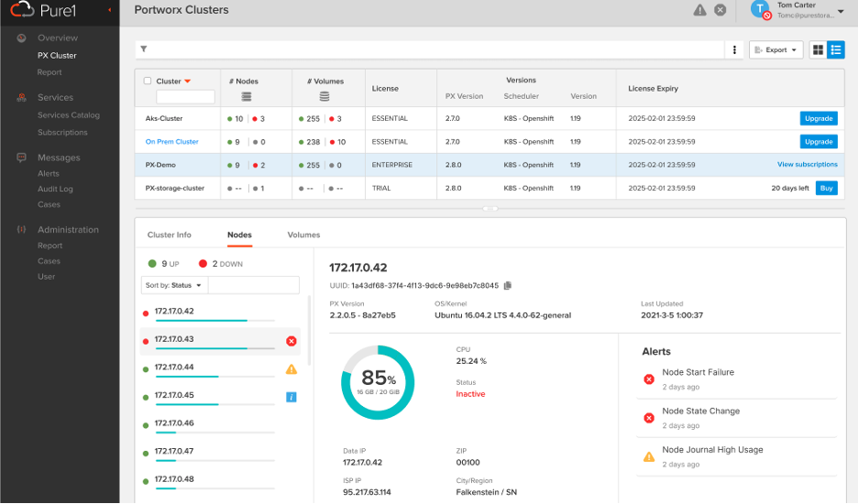This screenshot has height=504, width=858.
Task: Click info icon on node 172.17.0.45
Action: coord(291,398)
